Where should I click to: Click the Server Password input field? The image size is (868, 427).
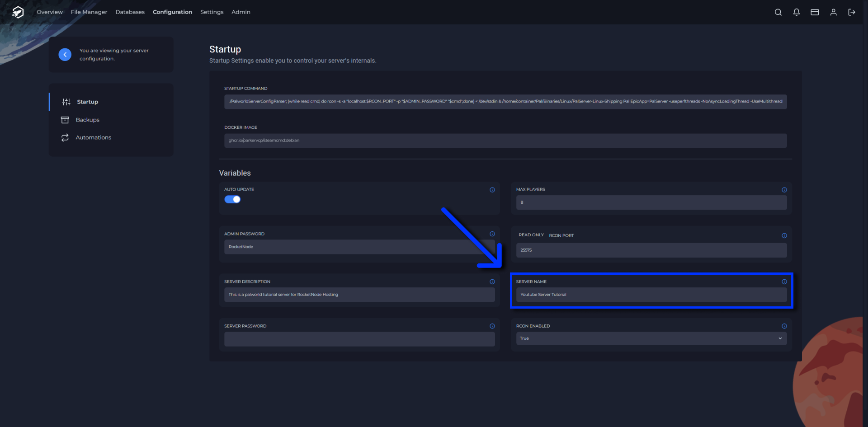click(359, 339)
